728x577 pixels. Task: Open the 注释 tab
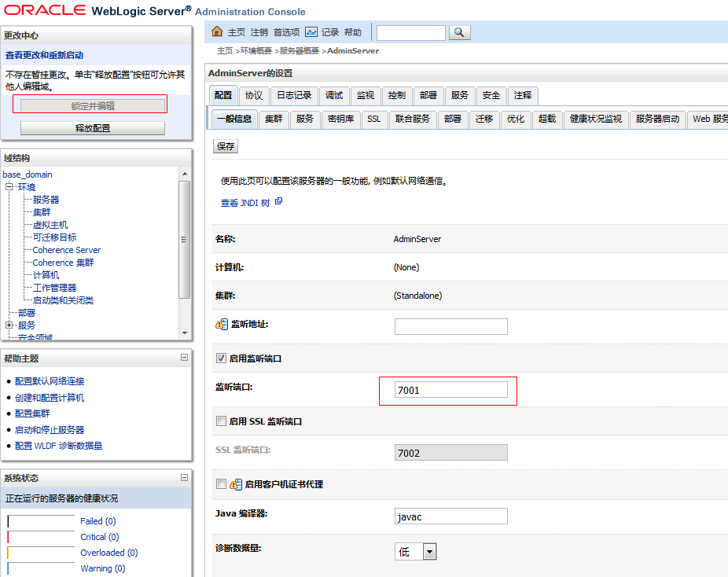click(x=522, y=96)
